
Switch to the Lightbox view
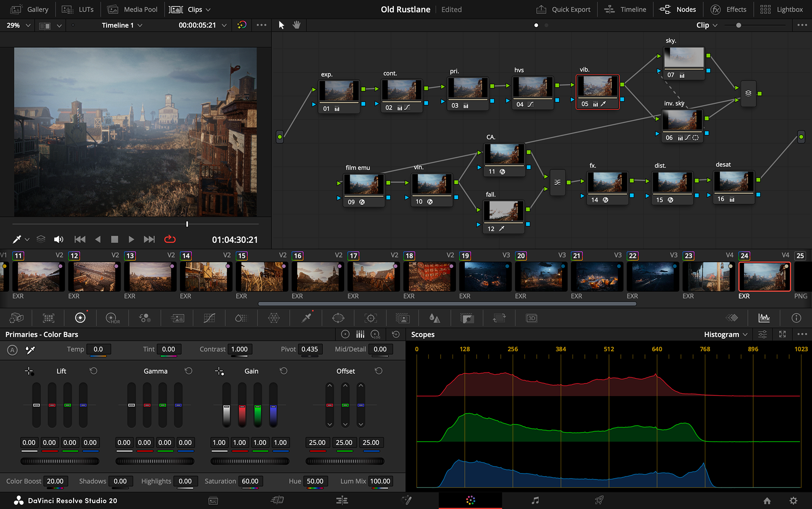click(782, 9)
